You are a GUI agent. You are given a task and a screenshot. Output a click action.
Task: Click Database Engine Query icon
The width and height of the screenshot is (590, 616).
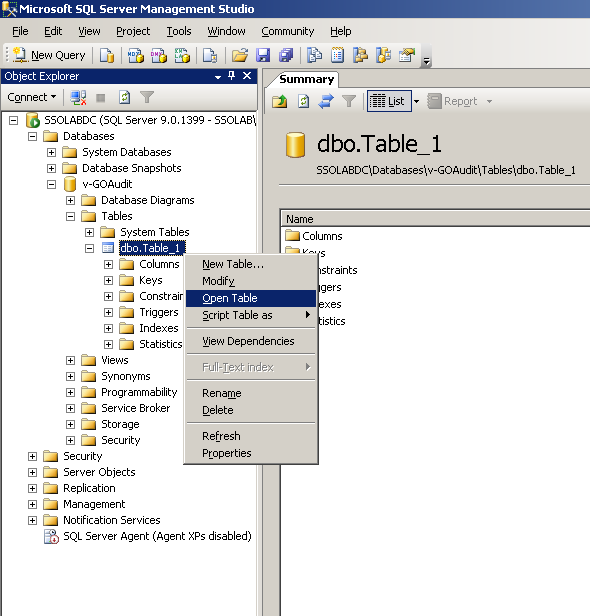[107, 55]
